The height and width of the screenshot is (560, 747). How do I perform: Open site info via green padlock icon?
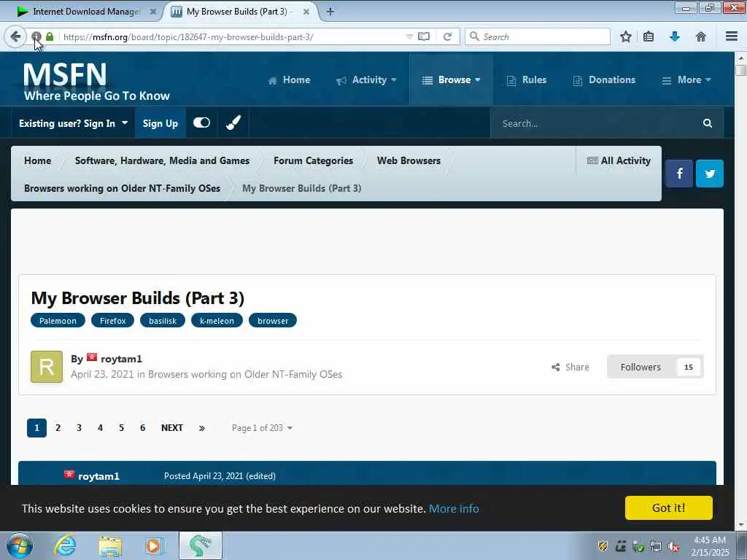tap(50, 36)
